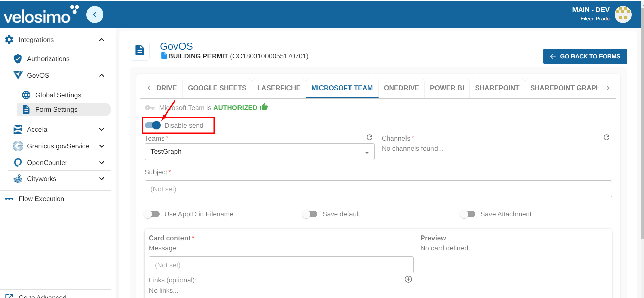Open Form Settings in the sidebar
The width and height of the screenshot is (644, 298).
[64, 109]
